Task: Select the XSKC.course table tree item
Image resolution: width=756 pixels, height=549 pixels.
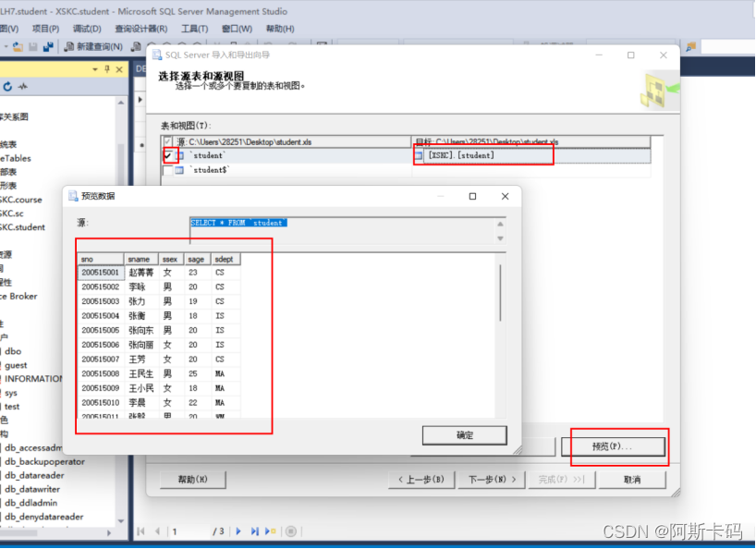Action: coord(20,200)
